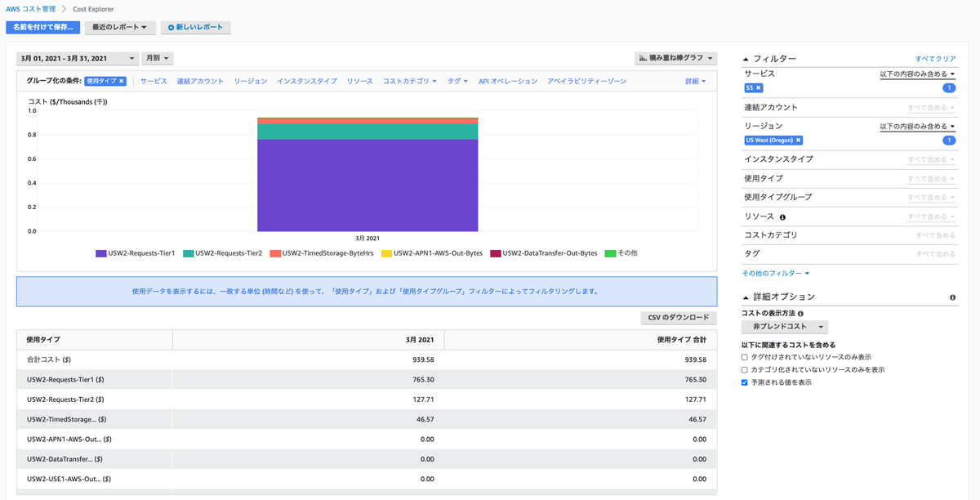
Task: Open the 連結アカウント filter dropdown
Action: click(x=931, y=108)
